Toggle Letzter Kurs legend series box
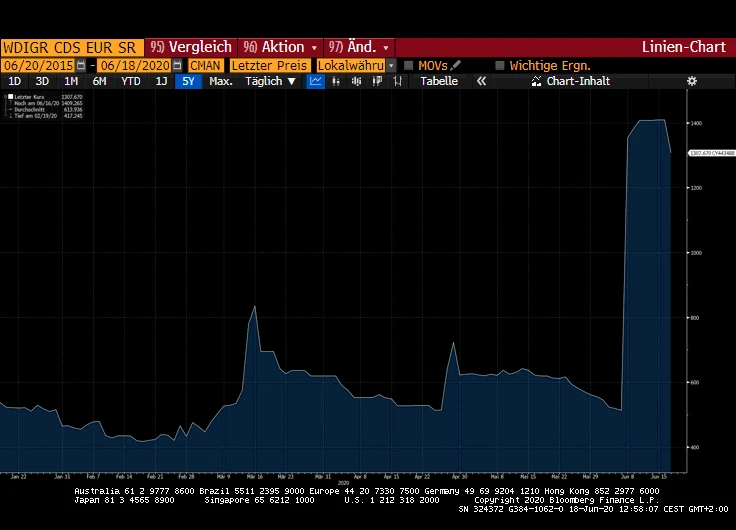 tap(10, 97)
